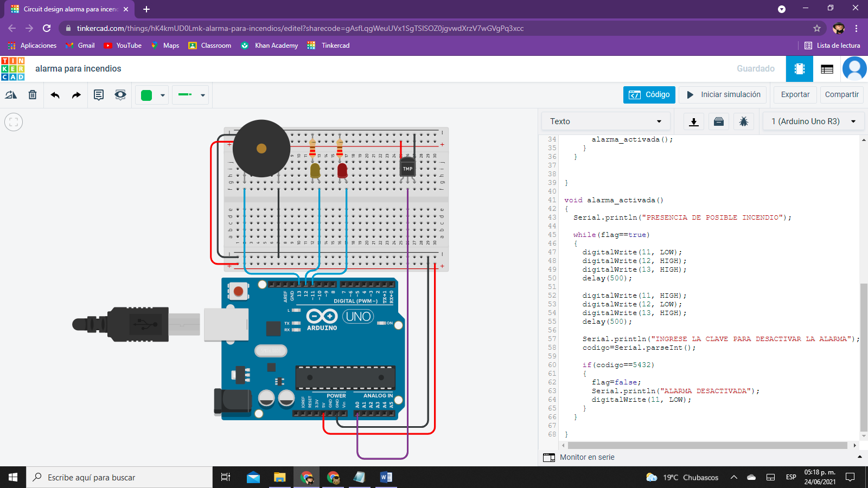Open the libraries icon in code panel
The image size is (868, 488).
(x=719, y=121)
